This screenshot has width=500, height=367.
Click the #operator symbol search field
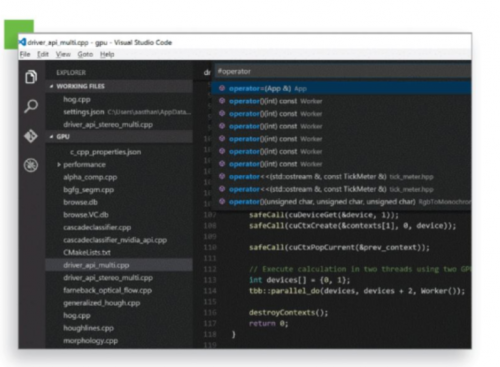pyautogui.click(x=343, y=71)
